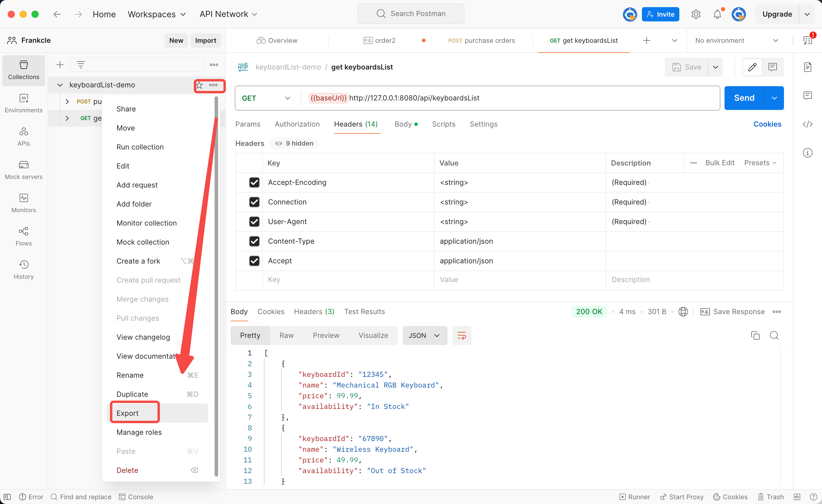Screen dimensions: 822x504
Task: Open the network globe icon in the response bar
Action: pos(683,311)
